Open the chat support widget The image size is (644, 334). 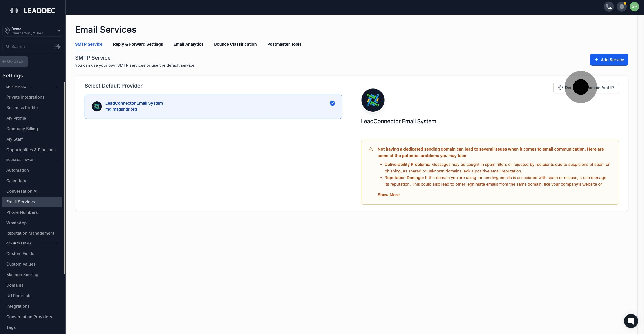[631, 321]
